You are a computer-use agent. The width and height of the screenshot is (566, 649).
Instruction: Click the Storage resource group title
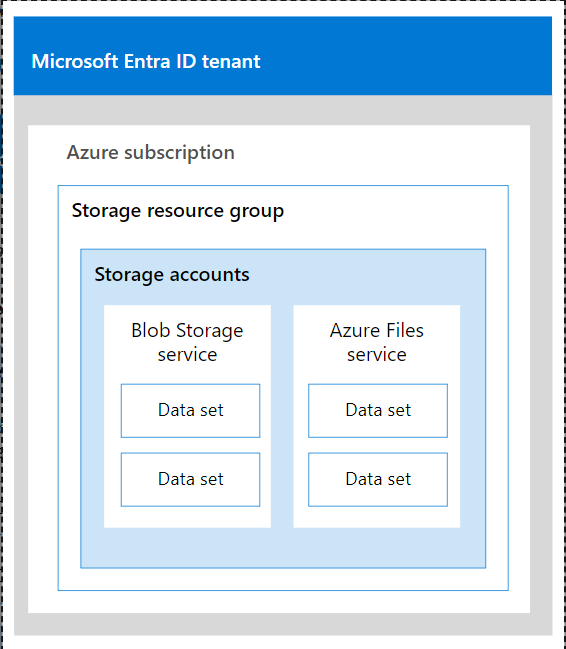[x=178, y=211]
